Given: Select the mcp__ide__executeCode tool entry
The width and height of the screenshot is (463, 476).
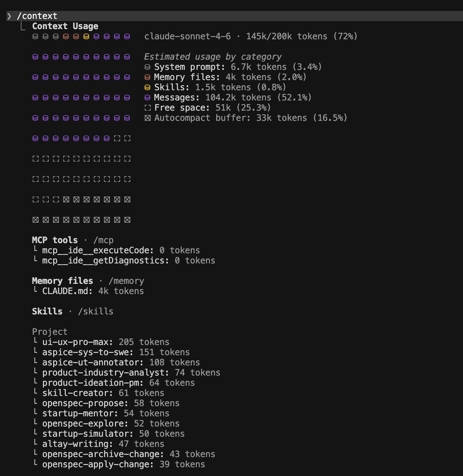Looking at the screenshot, I should pos(98,251).
